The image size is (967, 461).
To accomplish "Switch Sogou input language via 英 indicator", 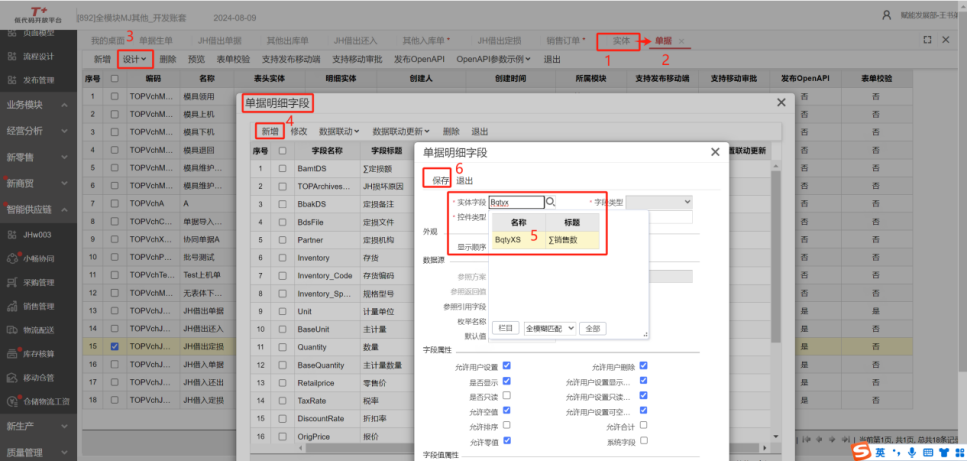I will (880, 452).
